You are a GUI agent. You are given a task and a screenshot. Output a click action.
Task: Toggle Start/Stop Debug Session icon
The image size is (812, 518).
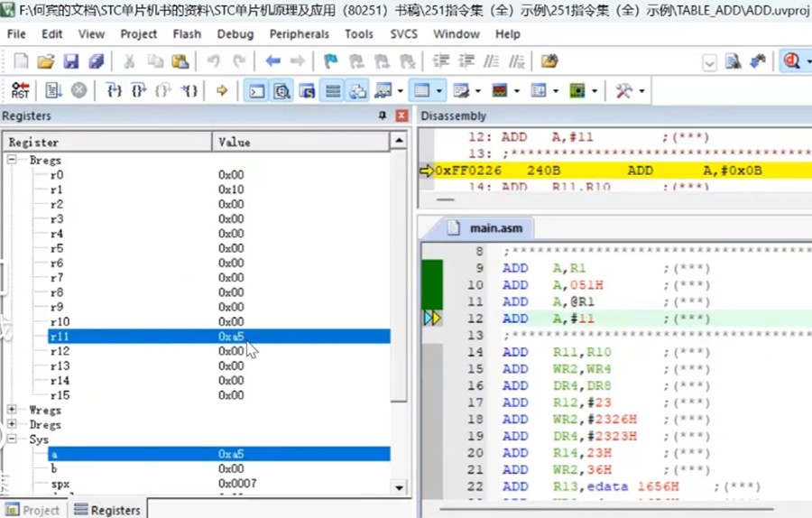click(792, 61)
